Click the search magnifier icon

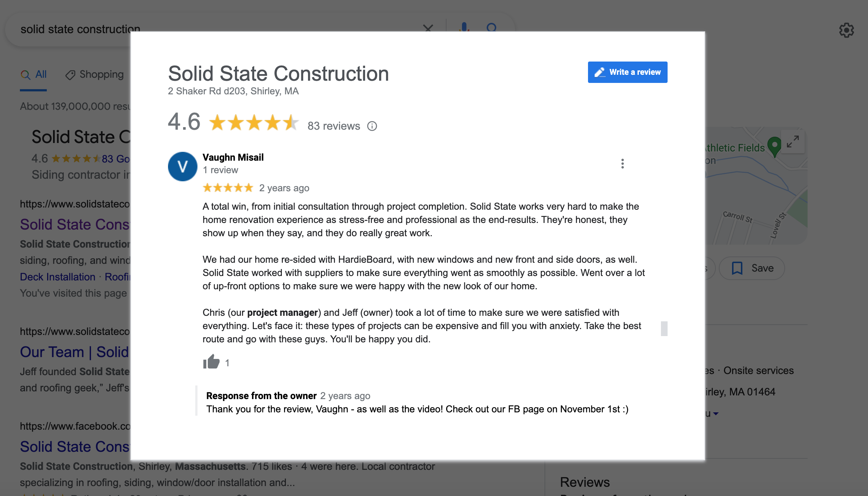click(491, 27)
